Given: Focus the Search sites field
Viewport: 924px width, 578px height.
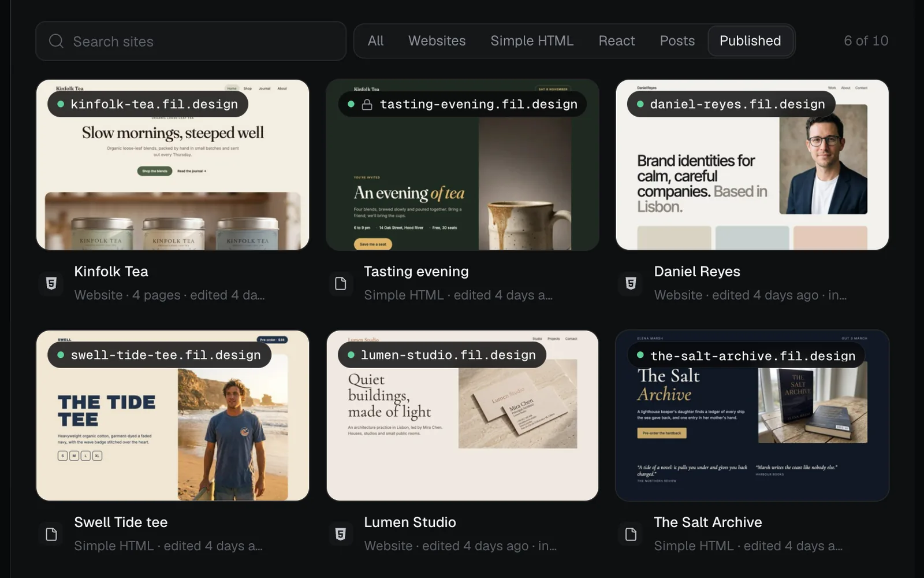Looking at the screenshot, I should (191, 41).
